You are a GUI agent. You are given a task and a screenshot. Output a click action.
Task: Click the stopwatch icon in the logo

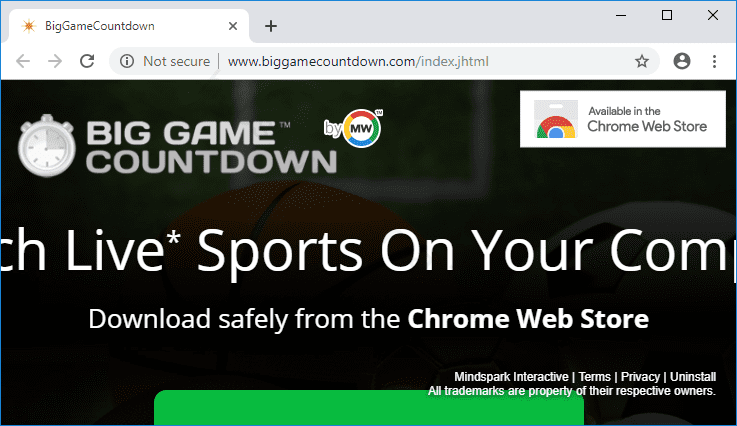[45, 146]
